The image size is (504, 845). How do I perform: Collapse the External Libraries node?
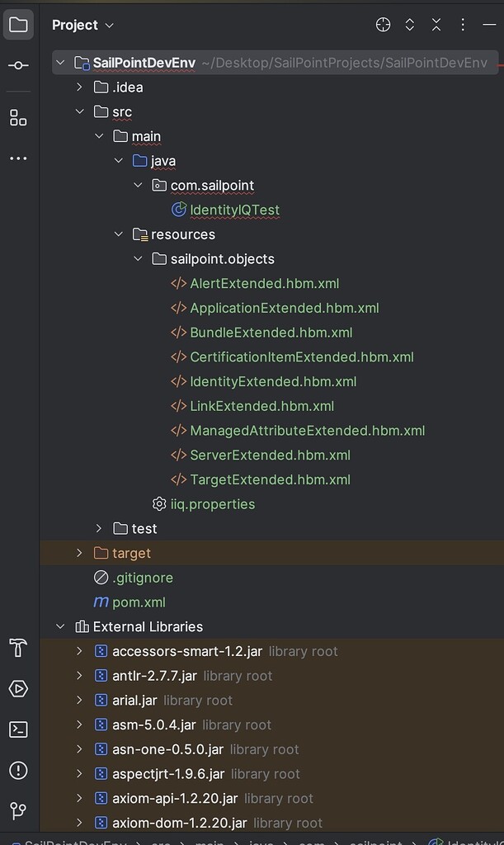60,626
